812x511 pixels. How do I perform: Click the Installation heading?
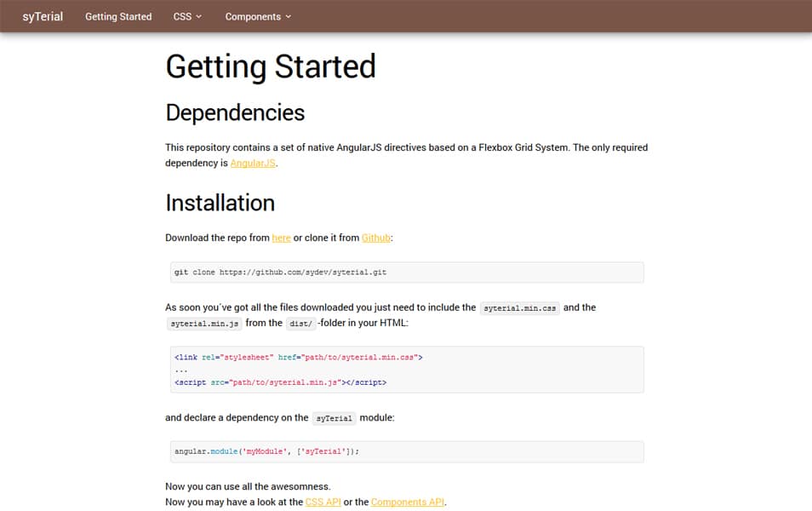pos(220,203)
